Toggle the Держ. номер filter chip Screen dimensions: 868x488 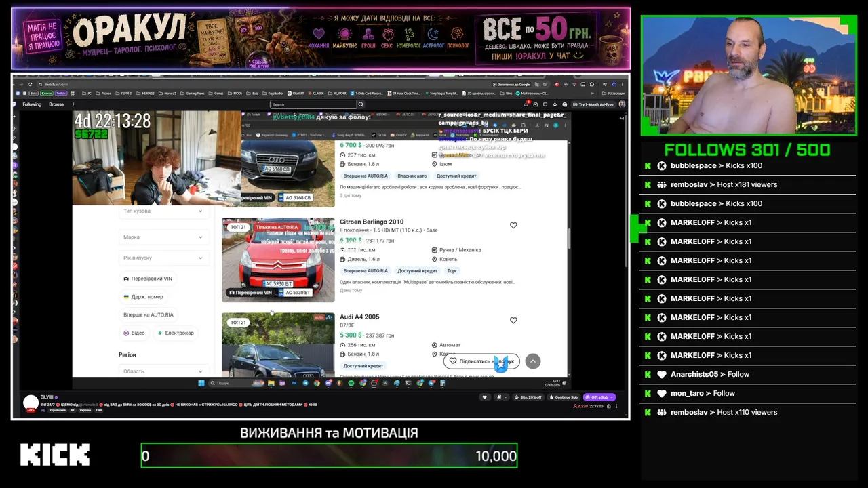(x=143, y=297)
